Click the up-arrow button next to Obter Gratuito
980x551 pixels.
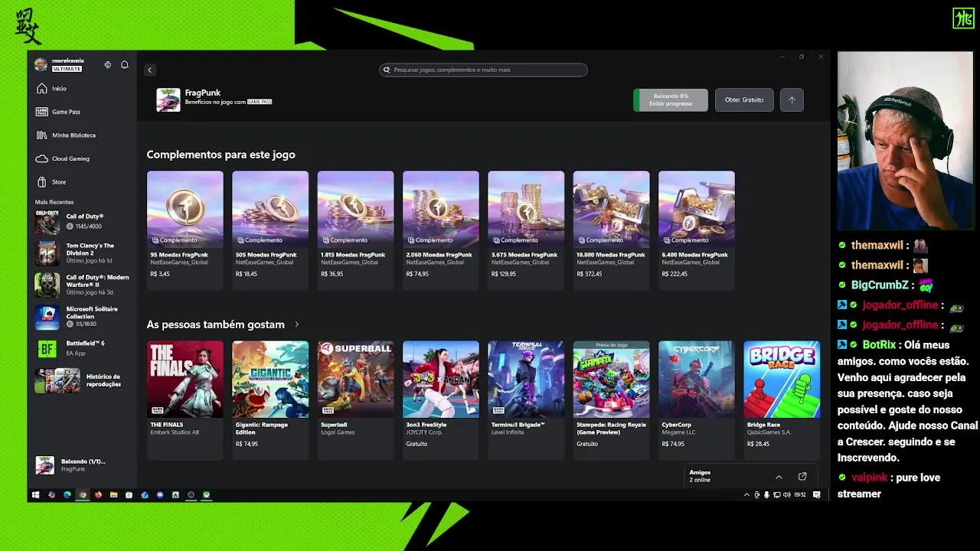point(792,99)
